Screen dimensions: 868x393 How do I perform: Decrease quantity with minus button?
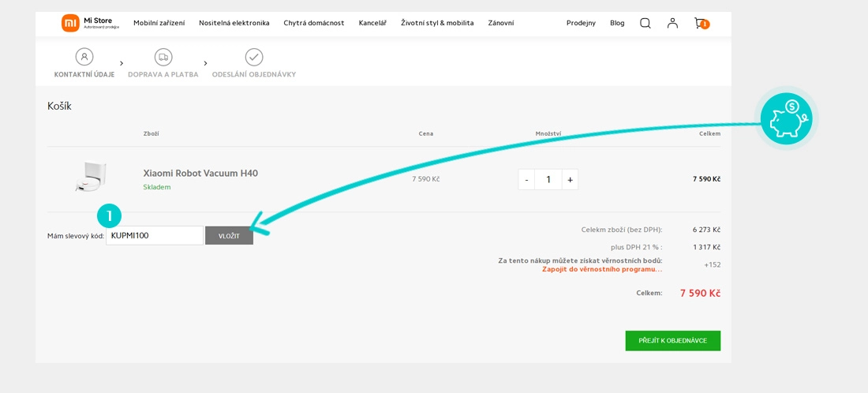click(526, 179)
